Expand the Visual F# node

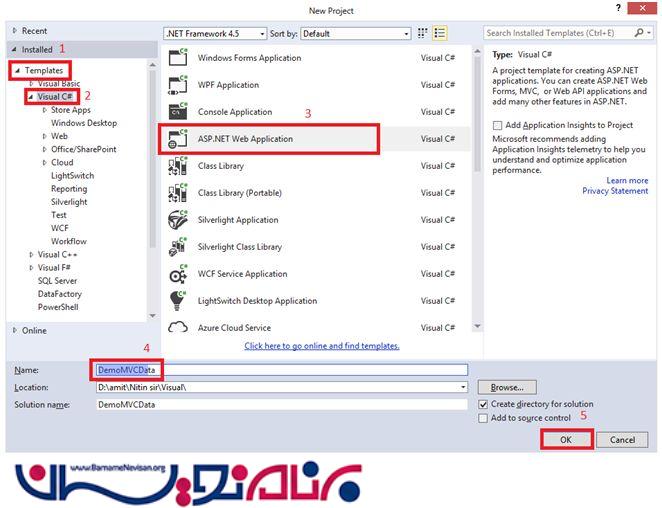(x=31, y=268)
